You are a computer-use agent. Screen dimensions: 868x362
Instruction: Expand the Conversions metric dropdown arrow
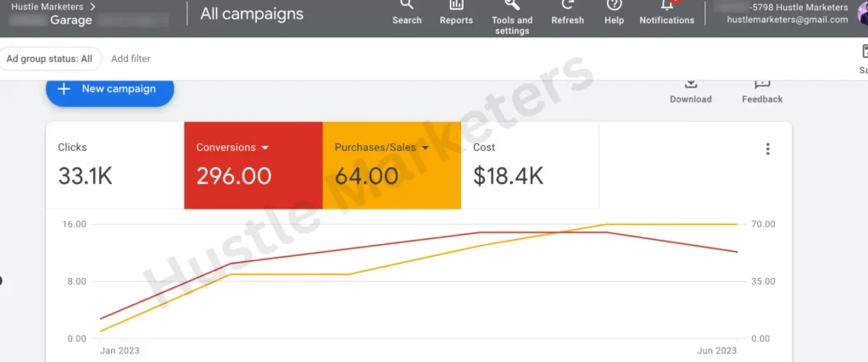[265, 148]
